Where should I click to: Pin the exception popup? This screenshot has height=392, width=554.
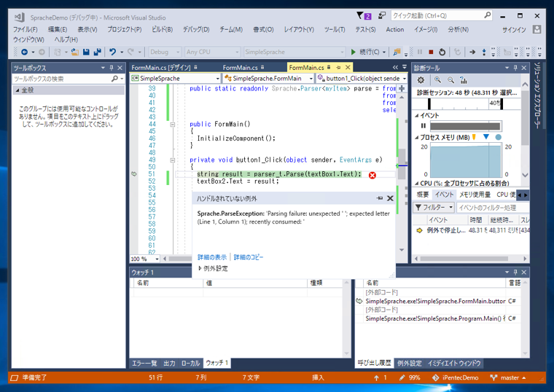click(x=381, y=198)
